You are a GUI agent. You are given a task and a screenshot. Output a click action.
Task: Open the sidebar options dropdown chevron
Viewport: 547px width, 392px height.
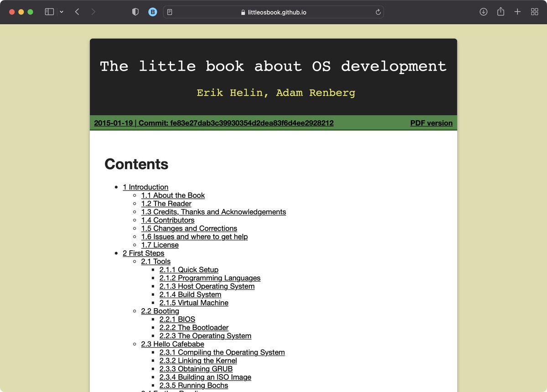[x=62, y=12]
